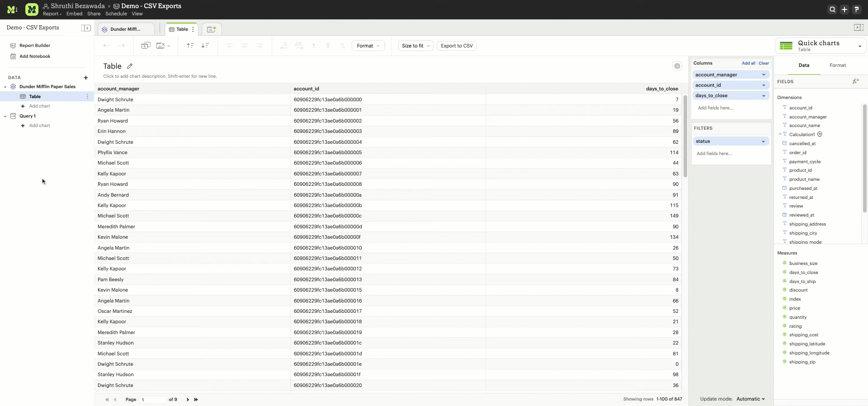Click the sort ascending toolbar icon

pos(190,46)
